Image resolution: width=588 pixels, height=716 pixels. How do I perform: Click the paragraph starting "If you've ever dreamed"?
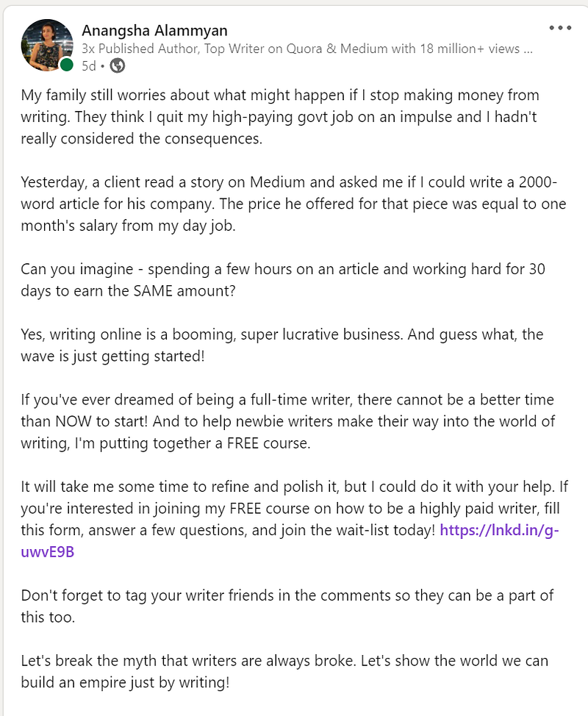tap(287, 420)
